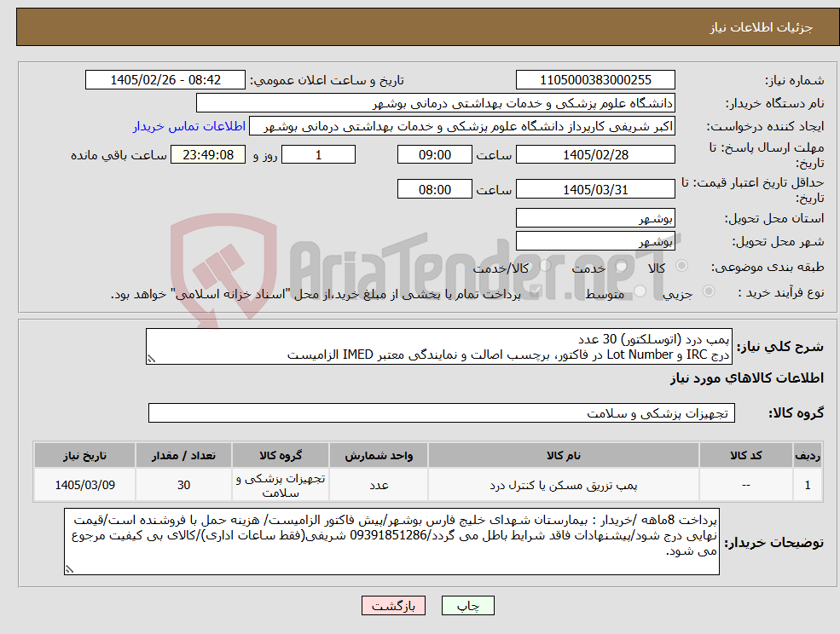Click item name پمپ تزریق مسکن یا کنترل درد
Image resolution: width=840 pixels, height=634 pixels.
pyautogui.click(x=564, y=485)
